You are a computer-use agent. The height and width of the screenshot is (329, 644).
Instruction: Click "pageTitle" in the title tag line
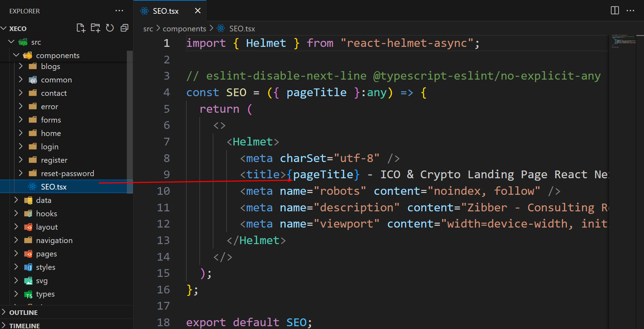click(x=323, y=174)
